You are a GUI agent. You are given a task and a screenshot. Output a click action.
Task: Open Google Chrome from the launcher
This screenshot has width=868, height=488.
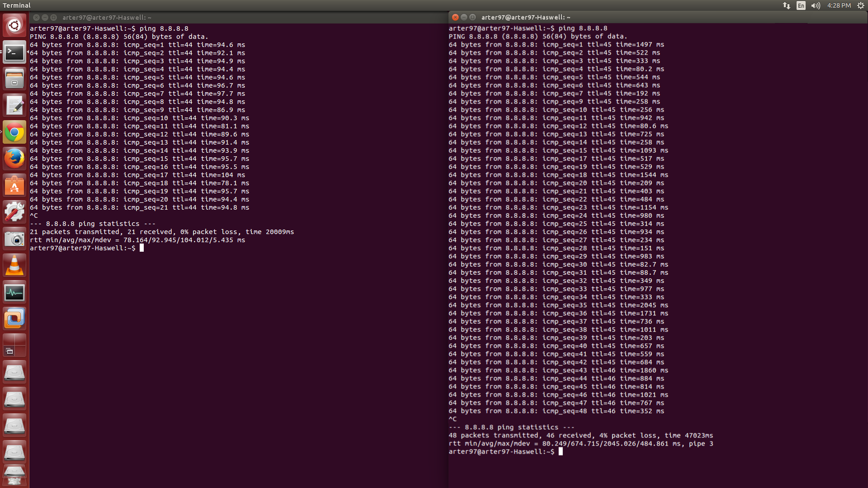14,132
